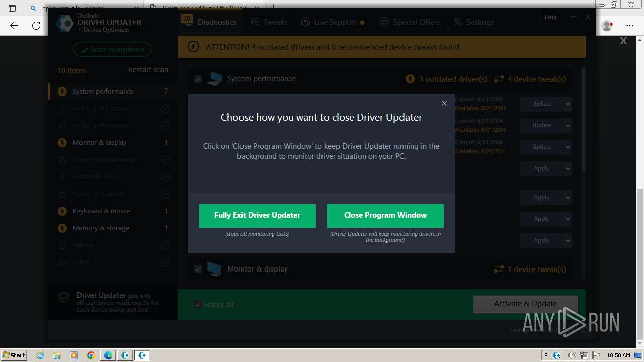Screen dimensions: 644x362
Task: Toggle the Select all checkbox
Action: (x=198, y=305)
